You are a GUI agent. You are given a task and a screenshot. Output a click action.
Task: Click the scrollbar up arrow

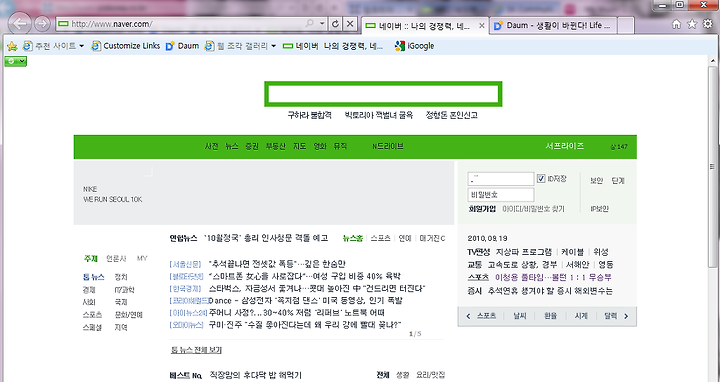point(712,61)
